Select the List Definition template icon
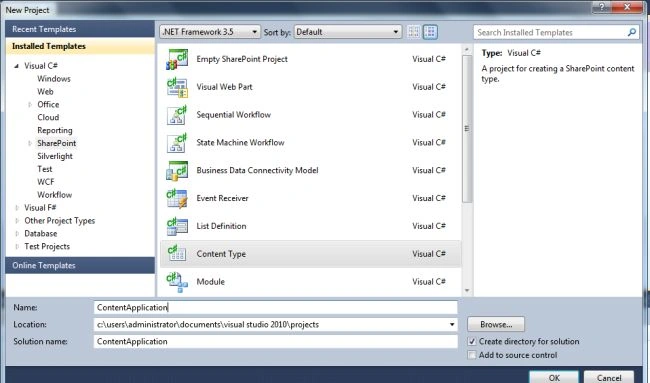650x383 pixels. pos(177,226)
